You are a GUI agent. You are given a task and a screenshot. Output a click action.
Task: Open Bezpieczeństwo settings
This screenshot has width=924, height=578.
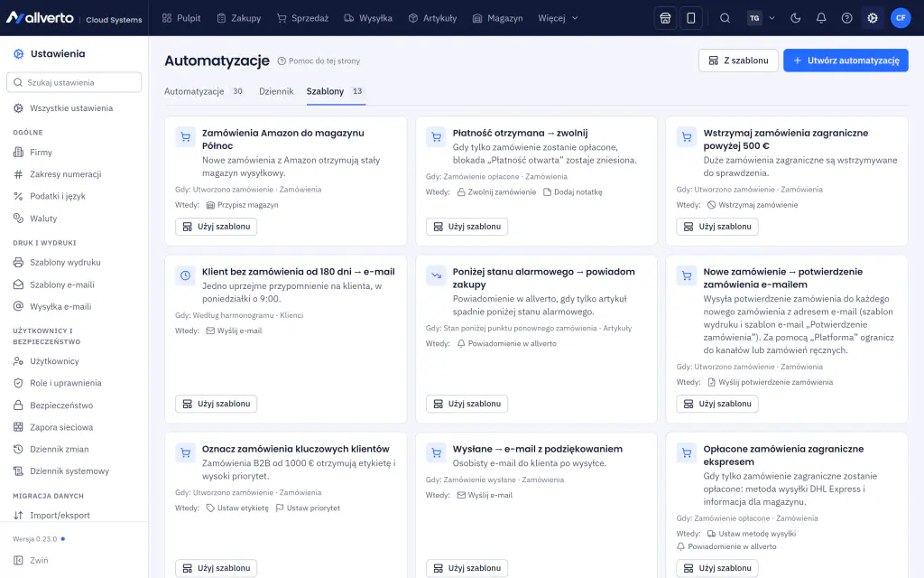click(x=74, y=406)
